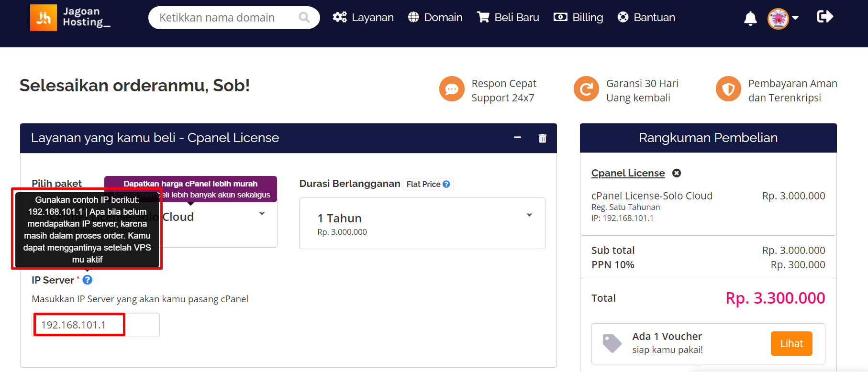Open notifications bell
This screenshot has width=868, height=372.
[750, 19]
